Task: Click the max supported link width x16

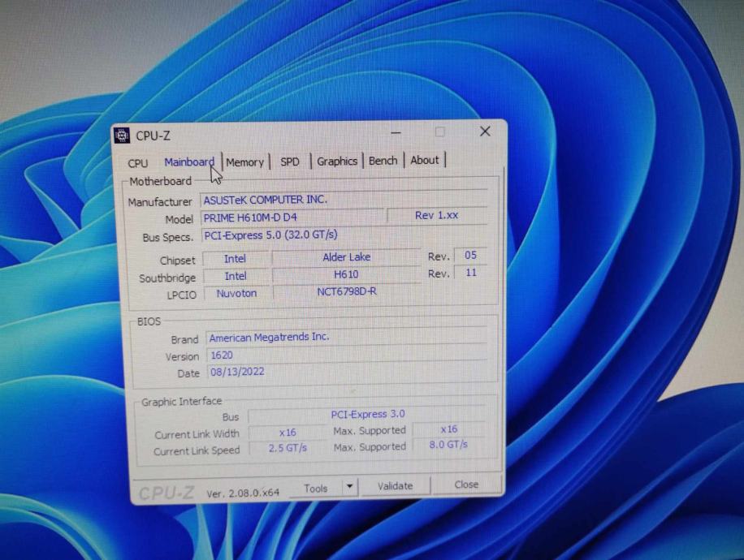Action: 449,429
